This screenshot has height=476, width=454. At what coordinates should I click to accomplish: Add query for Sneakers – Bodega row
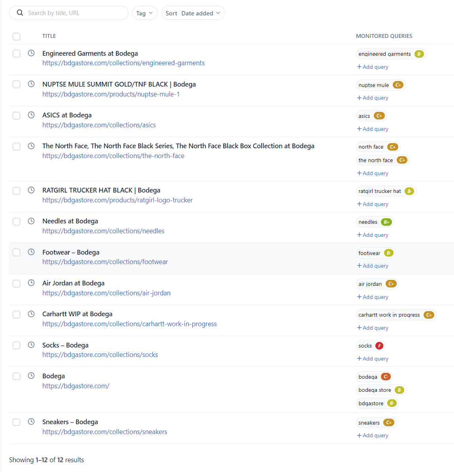click(x=373, y=435)
